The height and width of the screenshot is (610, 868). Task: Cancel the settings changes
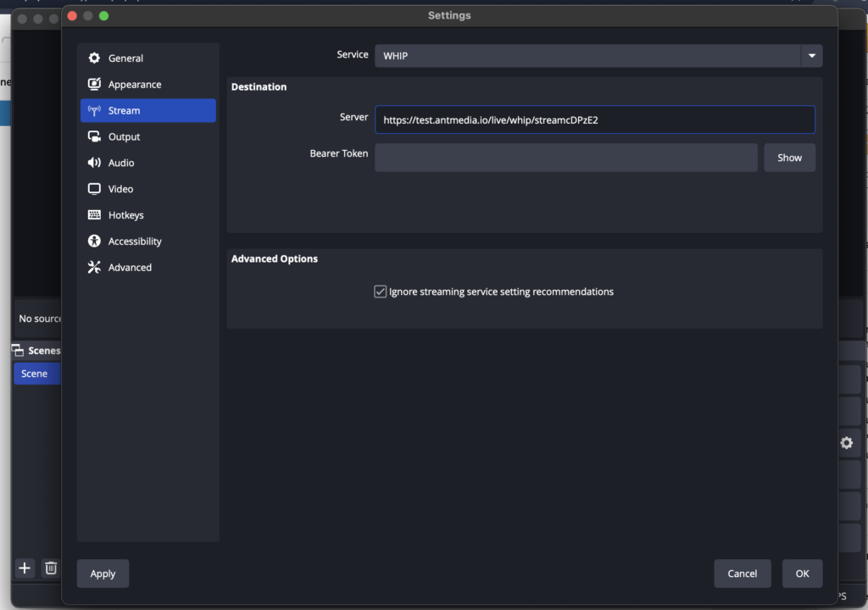point(743,574)
